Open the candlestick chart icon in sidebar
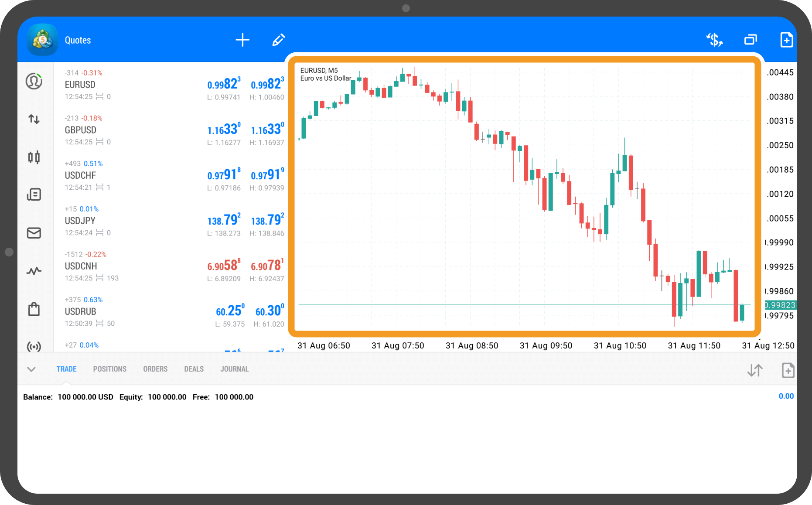 pyautogui.click(x=34, y=157)
